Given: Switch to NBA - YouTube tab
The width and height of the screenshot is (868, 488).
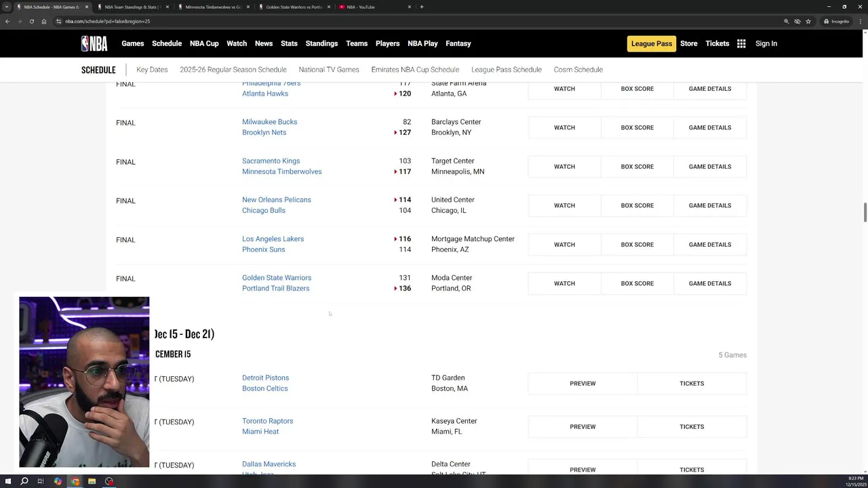Looking at the screenshot, I should 375,7.
